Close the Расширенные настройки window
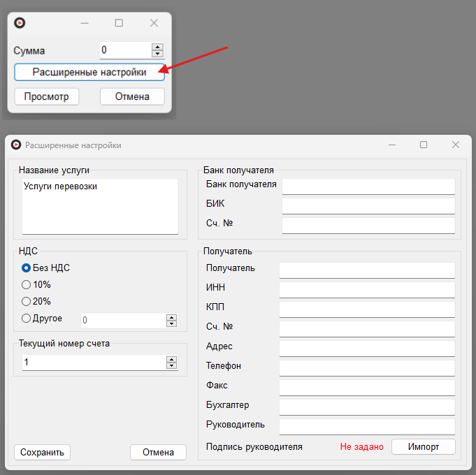Screen dimensions: 476x475 [x=456, y=145]
